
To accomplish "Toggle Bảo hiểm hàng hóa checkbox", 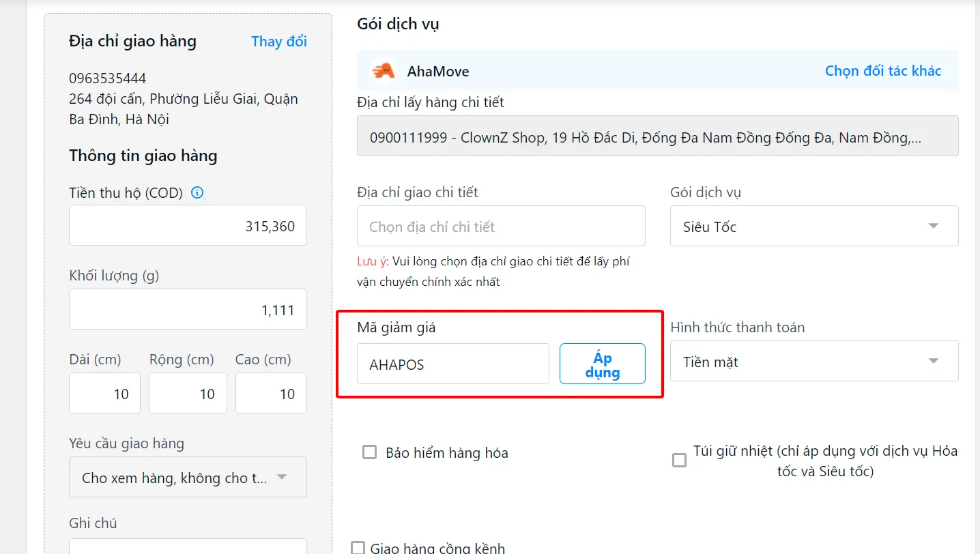I will tap(369, 452).
